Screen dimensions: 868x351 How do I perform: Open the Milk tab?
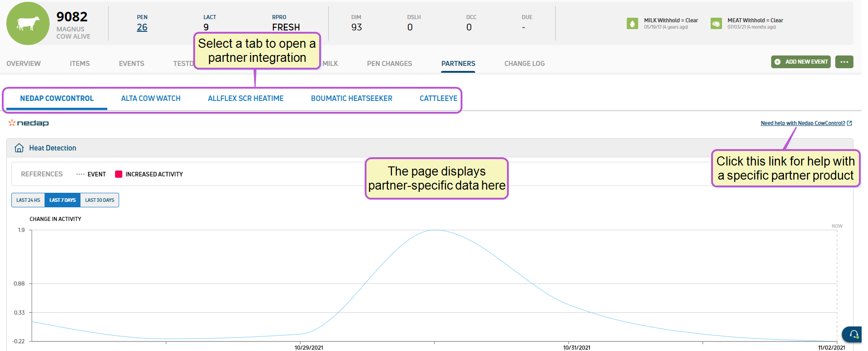tap(330, 64)
